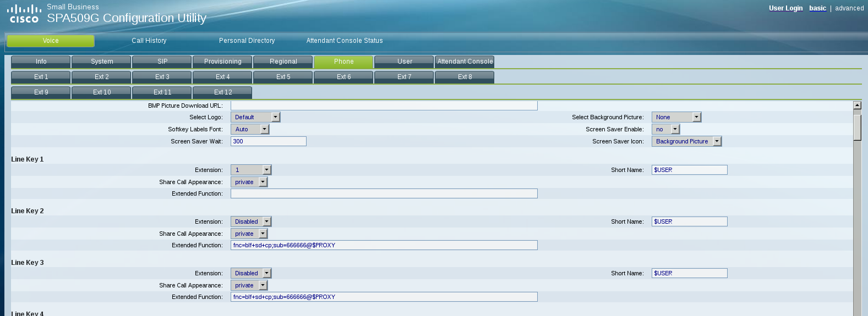This screenshot has height=316, width=868.
Task: Select the Ext 5 tab
Action: pyautogui.click(x=283, y=77)
